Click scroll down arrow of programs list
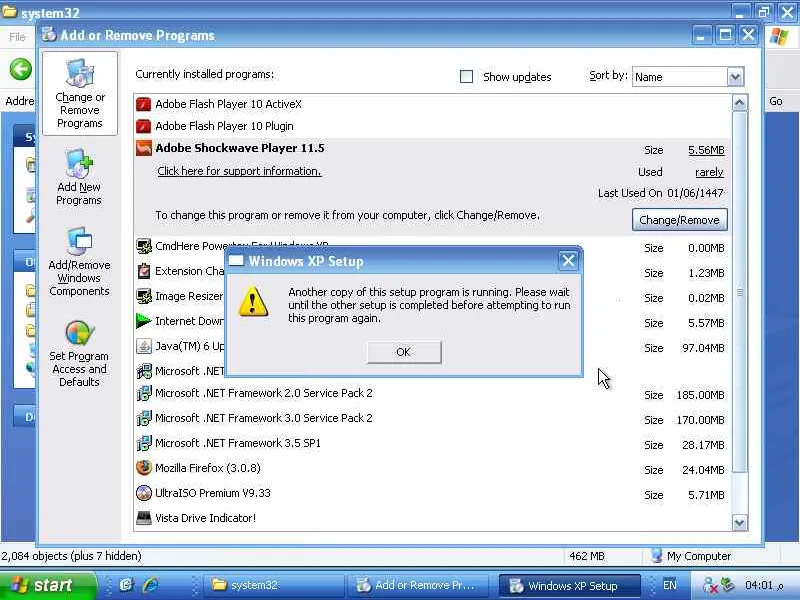The width and height of the screenshot is (800, 600). (x=739, y=522)
